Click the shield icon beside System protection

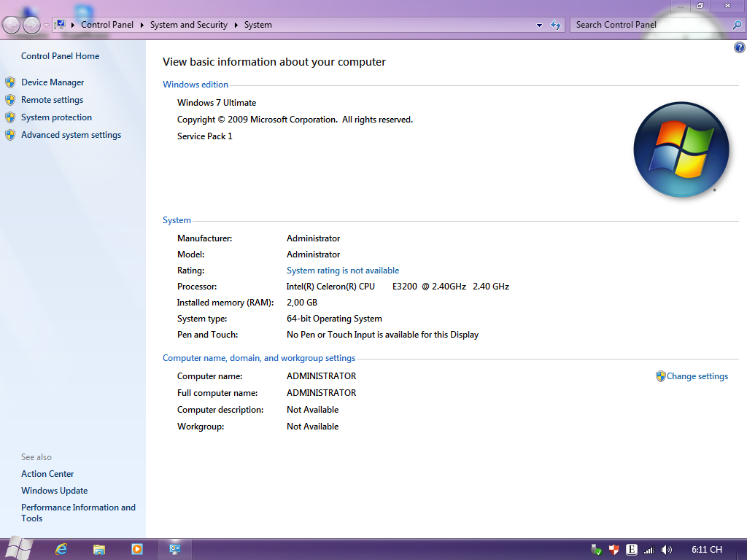tap(10, 117)
